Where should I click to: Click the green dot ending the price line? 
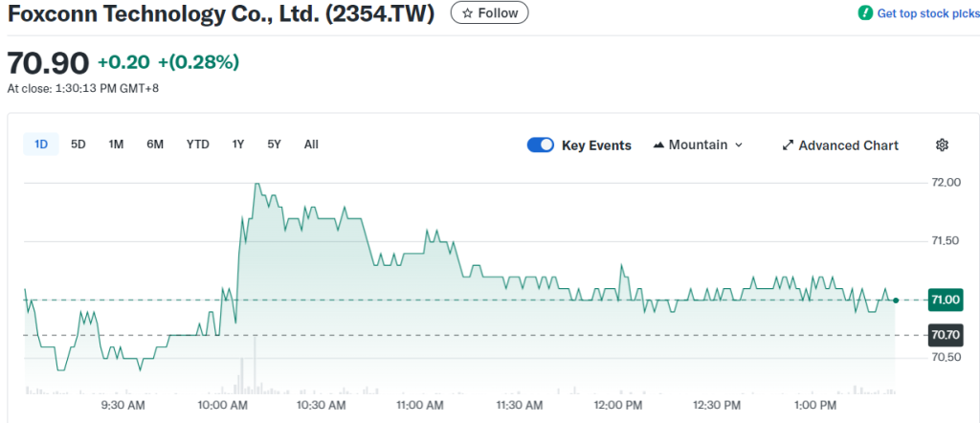(896, 301)
